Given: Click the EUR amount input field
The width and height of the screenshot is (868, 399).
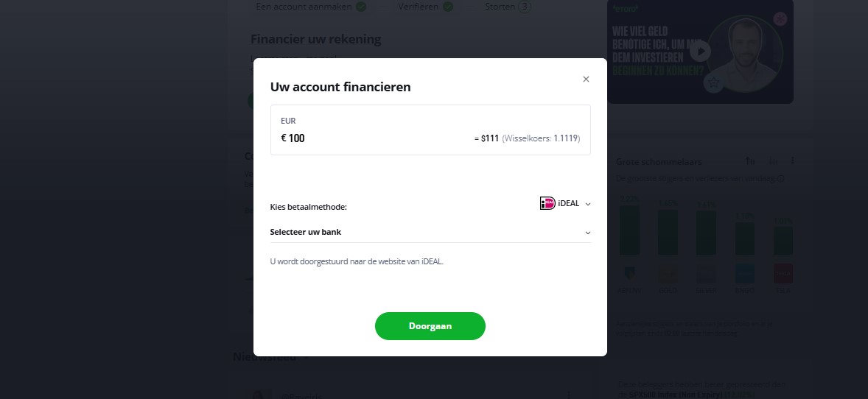Looking at the screenshot, I should coord(368,138).
